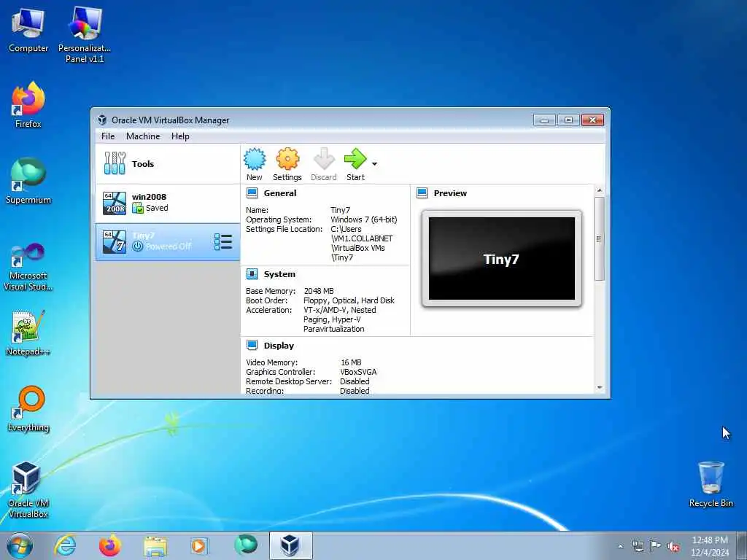Select the Firefox desktop shortcut

coord(28,105)
